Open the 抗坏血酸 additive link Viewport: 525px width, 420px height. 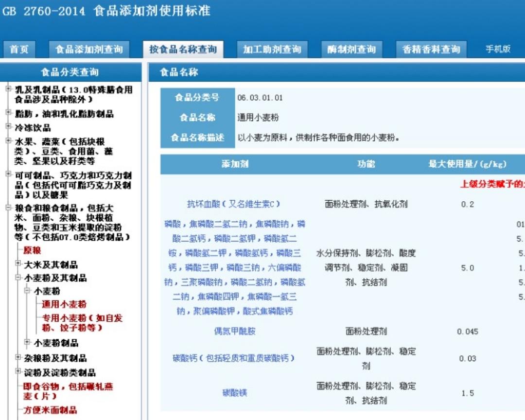click(233, 204)
